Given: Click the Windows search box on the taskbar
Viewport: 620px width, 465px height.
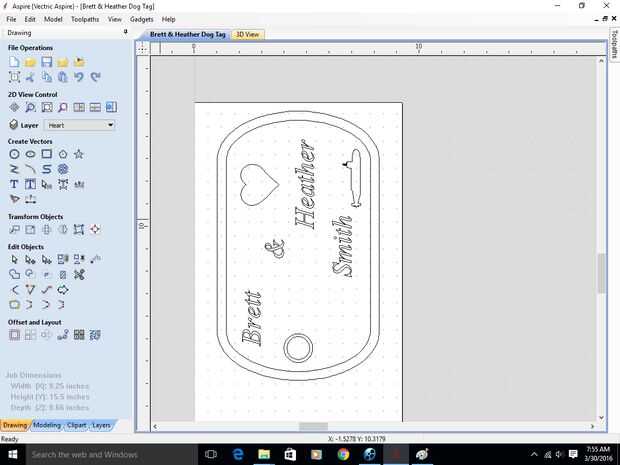Looking at the screenshot, I should tap(112, 454).
